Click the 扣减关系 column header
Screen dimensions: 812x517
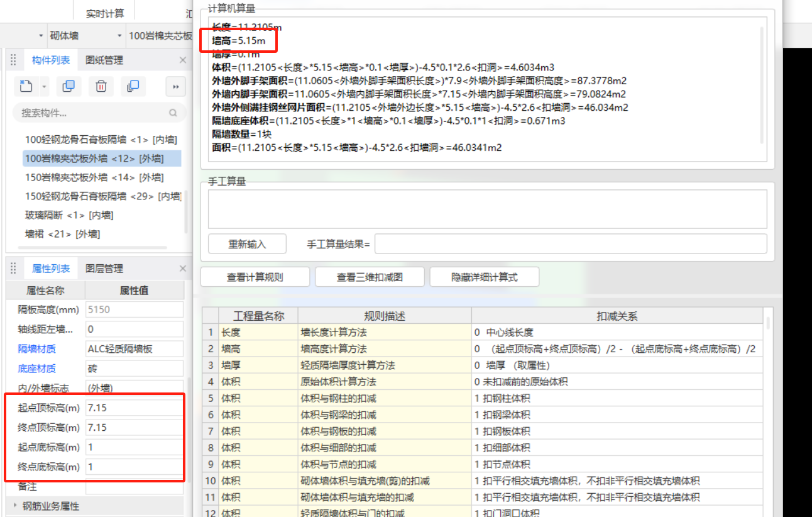point(617,316)
